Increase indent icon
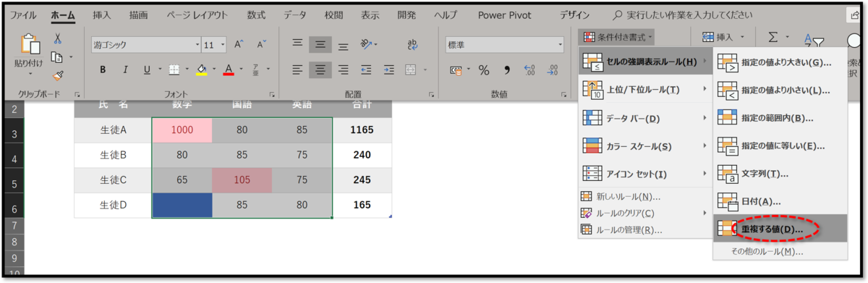Screen dimensions: 868x283 pos(389,70)
